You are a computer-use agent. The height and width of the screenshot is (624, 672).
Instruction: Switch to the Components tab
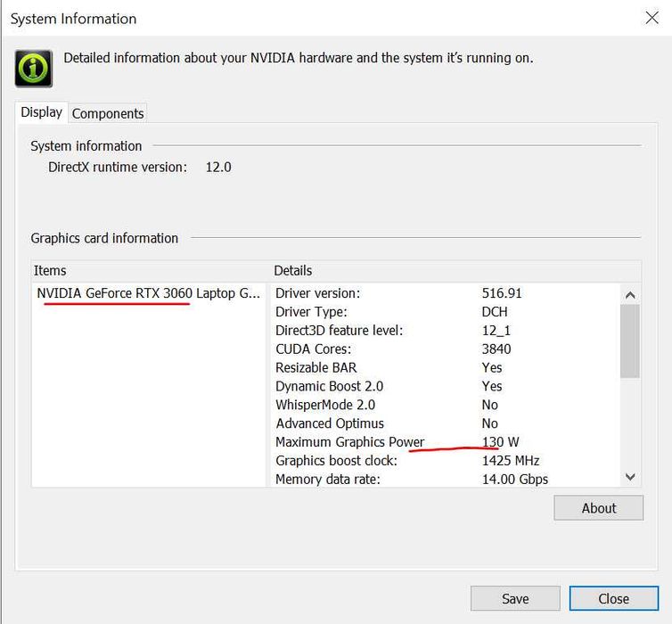[108, 113]
